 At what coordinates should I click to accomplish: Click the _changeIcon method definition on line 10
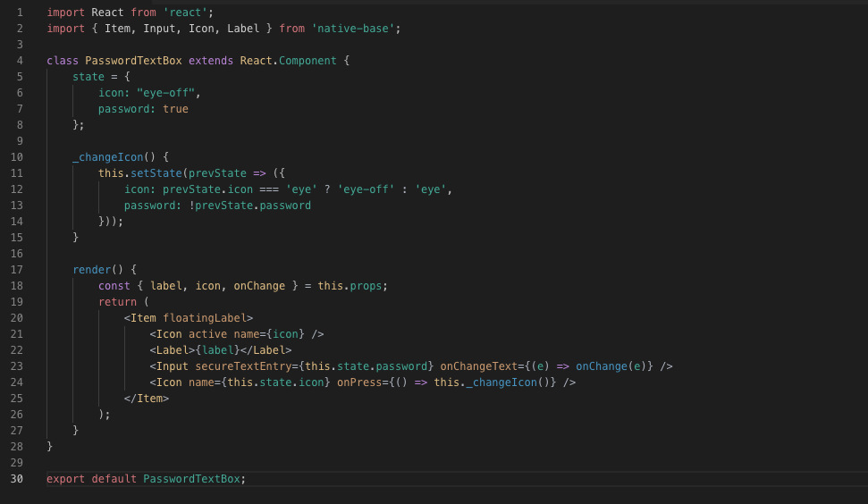[108, 157]
